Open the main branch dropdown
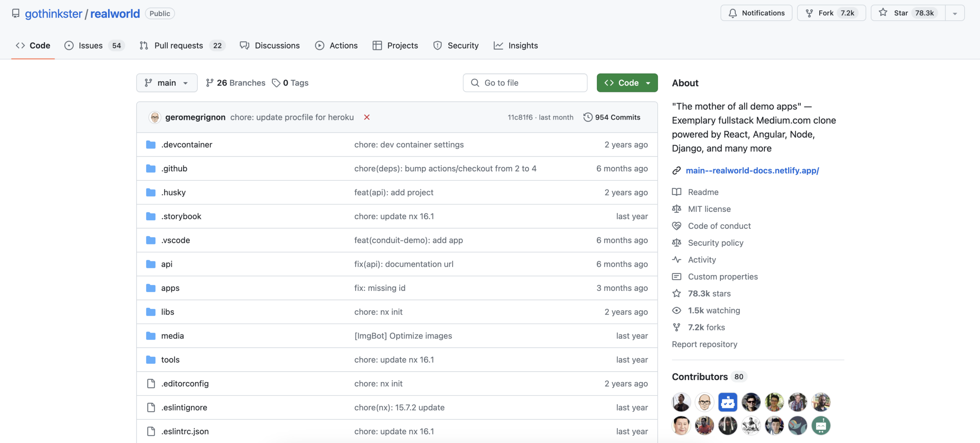This screenshot has width=980, height=443. [x=167, y=83]
